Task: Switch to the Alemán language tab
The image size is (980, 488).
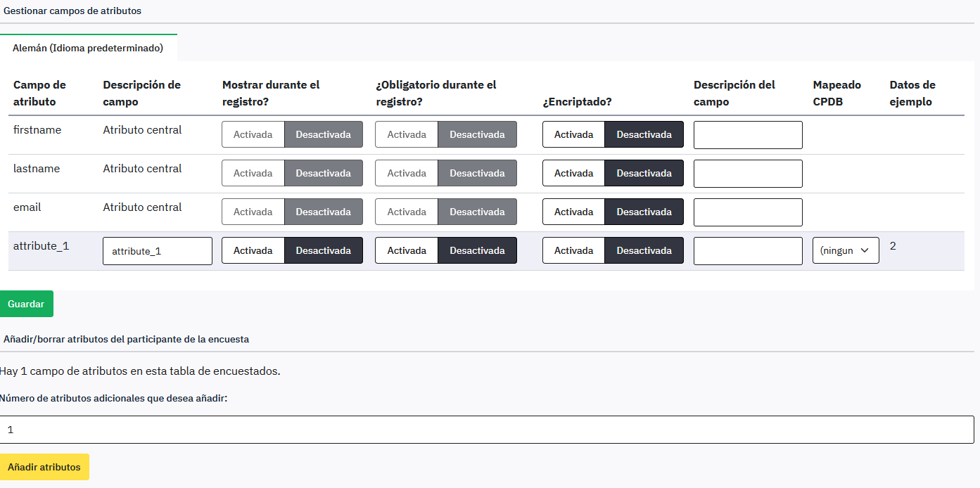Action: [88, 48]
